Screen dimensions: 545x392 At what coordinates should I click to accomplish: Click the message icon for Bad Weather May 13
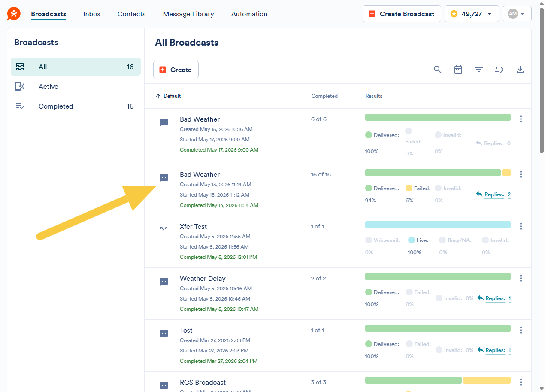click(x=164, y=178)
